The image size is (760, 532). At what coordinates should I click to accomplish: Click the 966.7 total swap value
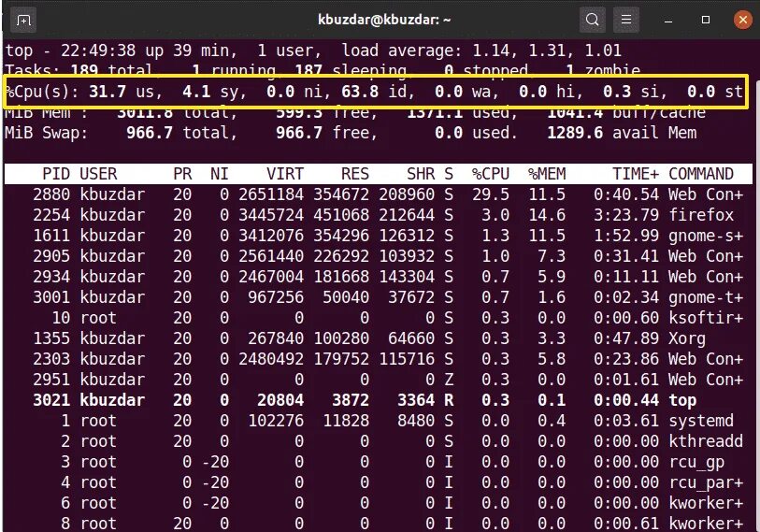[150, 133]
